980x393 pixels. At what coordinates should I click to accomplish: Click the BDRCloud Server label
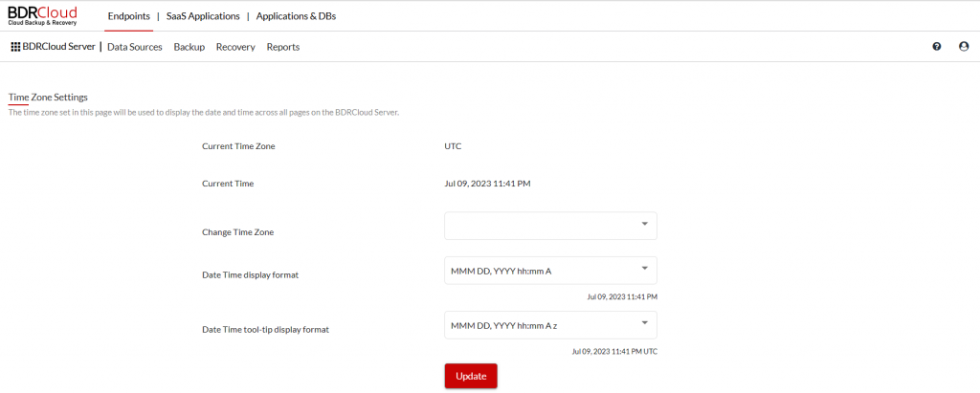pyautogui.click(x=59, y=47)
